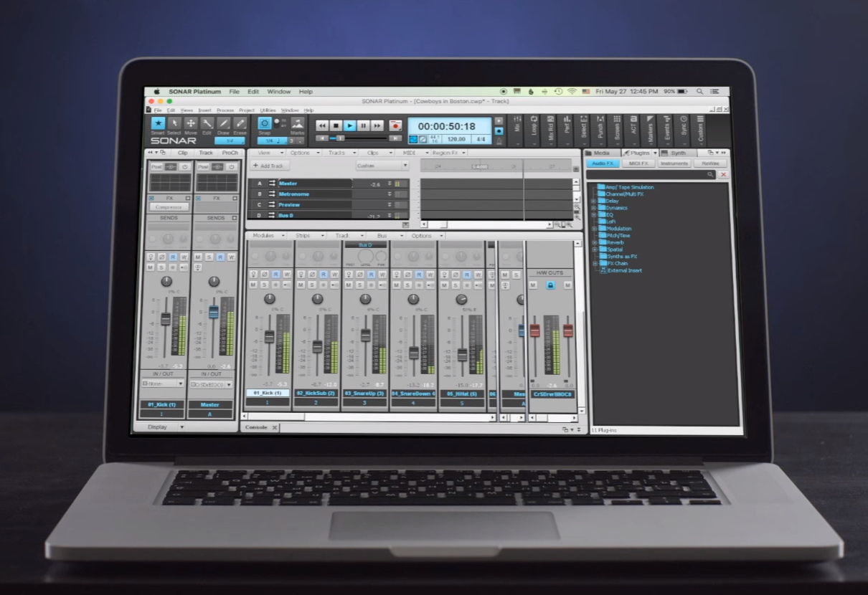Open the Markers module in the control bar
The image size is (868, 595).
tap(650, 130)
